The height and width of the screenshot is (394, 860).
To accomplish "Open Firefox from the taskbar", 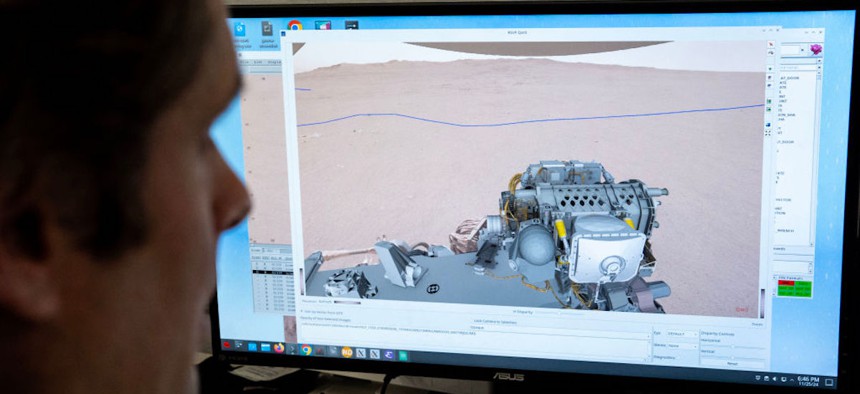I will pos(279,348).
